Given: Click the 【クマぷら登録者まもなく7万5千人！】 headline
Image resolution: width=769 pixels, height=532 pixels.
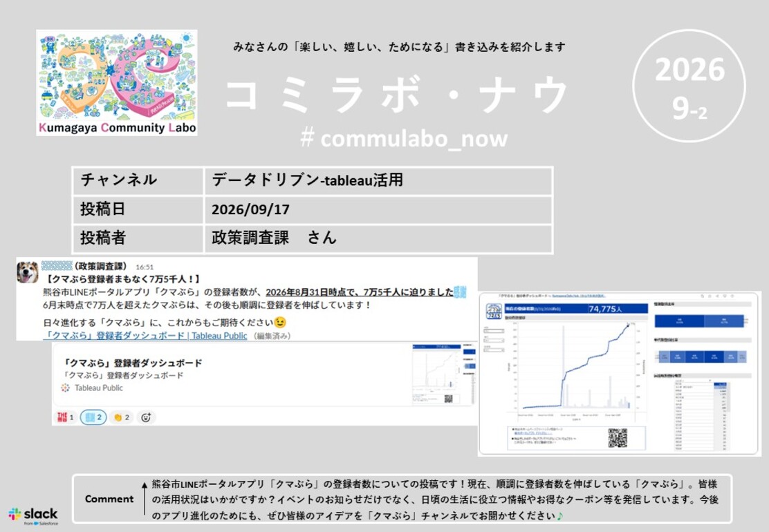Looking at the screenshot, I should click(x=123, y=279).
